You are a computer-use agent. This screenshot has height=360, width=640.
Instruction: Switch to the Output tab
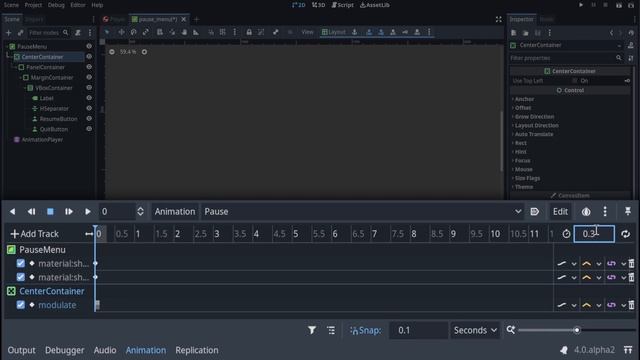tap(21, 350)
